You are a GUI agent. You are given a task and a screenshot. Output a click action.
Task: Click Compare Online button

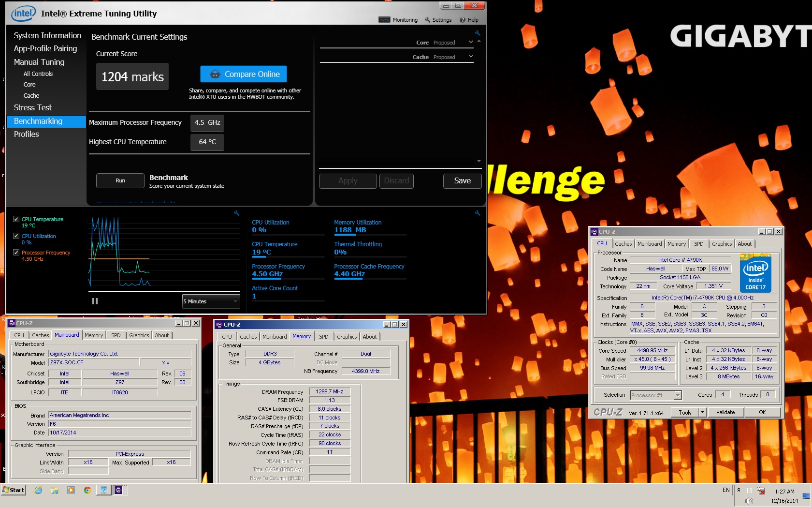coord(244,74)
